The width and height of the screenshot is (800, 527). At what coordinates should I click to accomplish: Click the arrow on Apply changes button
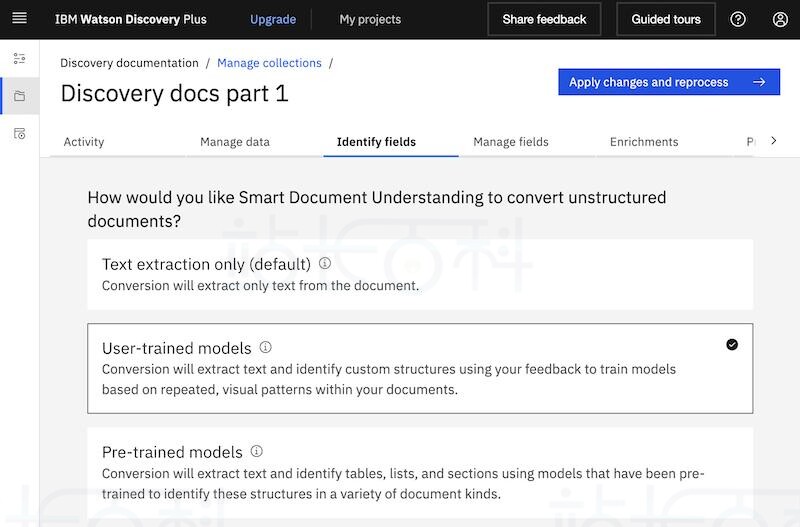pyautogui.click(x=759, y=82)
